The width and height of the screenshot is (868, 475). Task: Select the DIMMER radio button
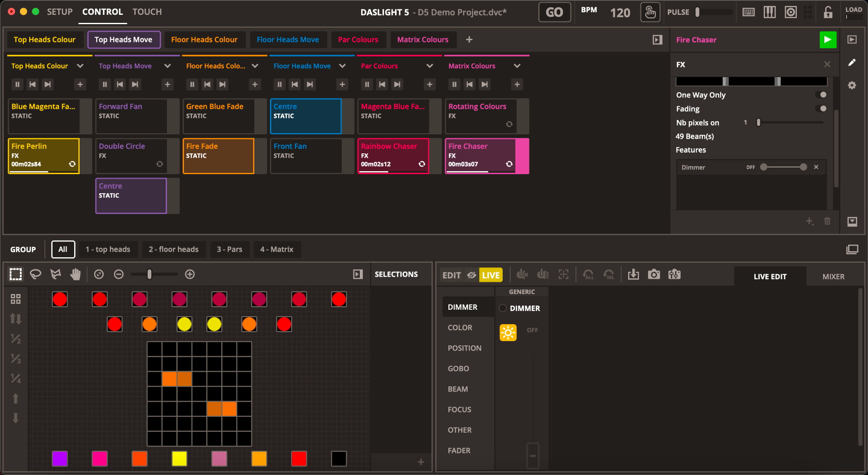pos(503,308)
